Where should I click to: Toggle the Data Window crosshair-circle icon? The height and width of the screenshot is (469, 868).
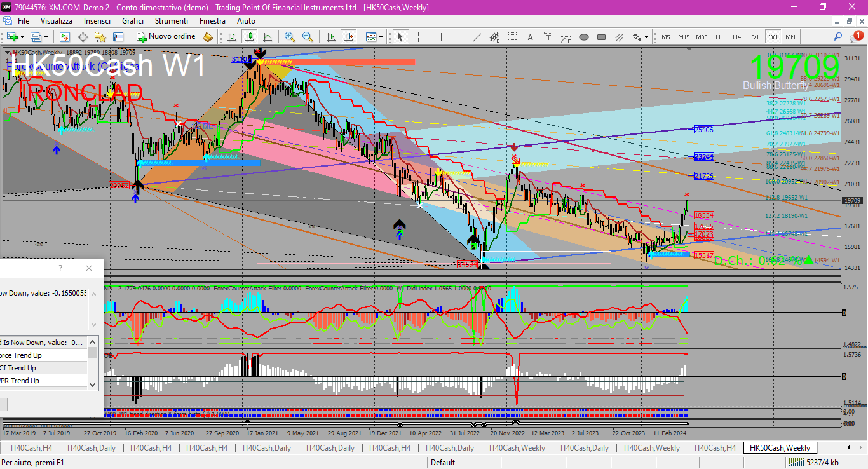click(x=83, y=37)
